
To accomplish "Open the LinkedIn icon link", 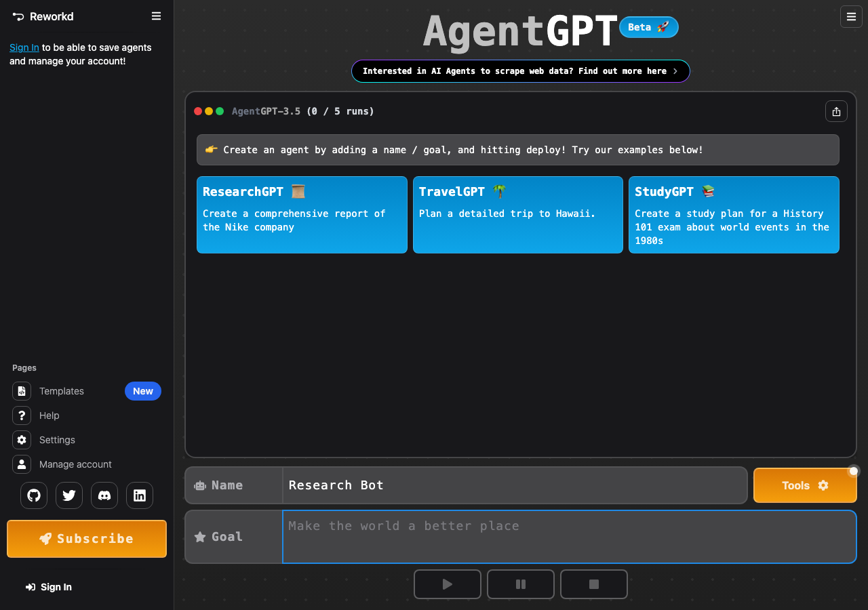I will (x=140, y=495).
